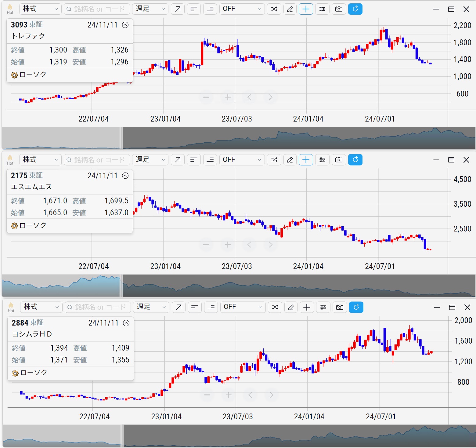Open the 週足 timeframe dropdown in the ヨシムラHD chart

click(151, 307)
